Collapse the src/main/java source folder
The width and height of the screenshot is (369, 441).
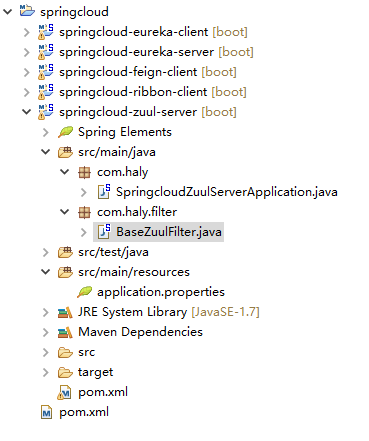pos(46,152)
